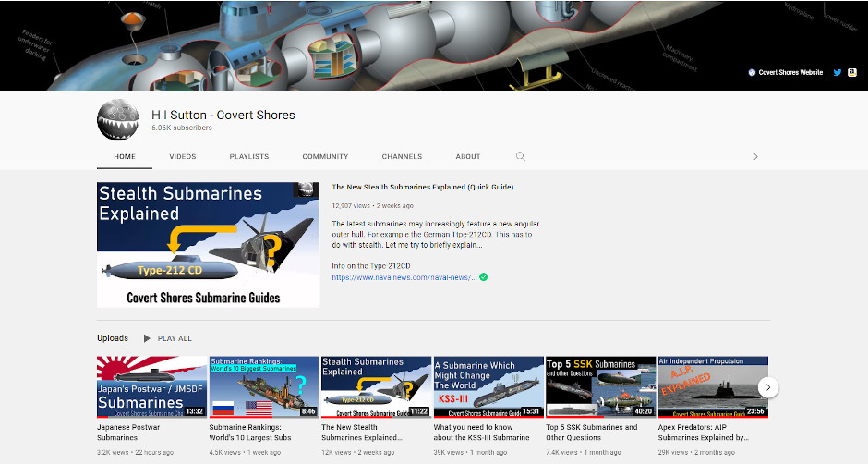Click the green verified checkmark after link
The width and height of the screenshot is (868, 464).
click(483, 277)
